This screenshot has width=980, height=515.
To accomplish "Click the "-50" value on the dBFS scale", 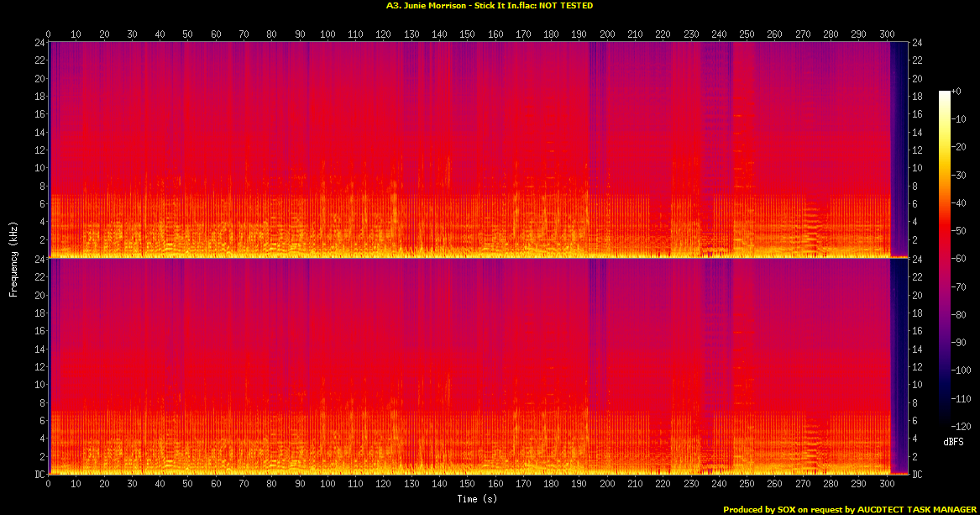I will coord(958,231).
